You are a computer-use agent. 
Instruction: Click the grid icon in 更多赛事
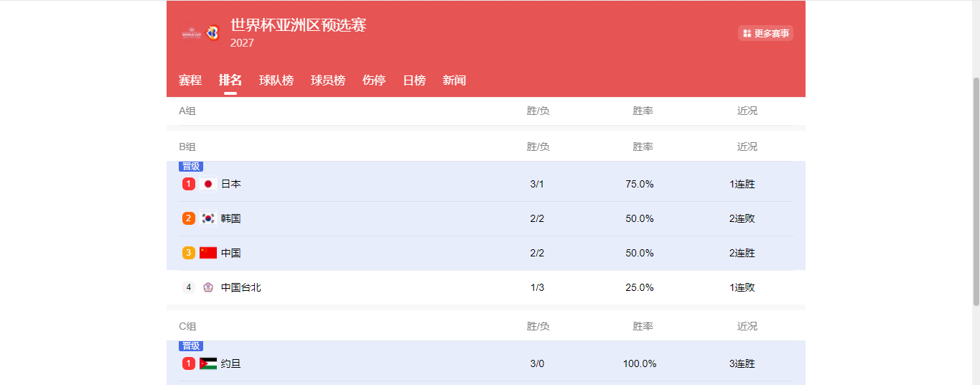[747, 33]
